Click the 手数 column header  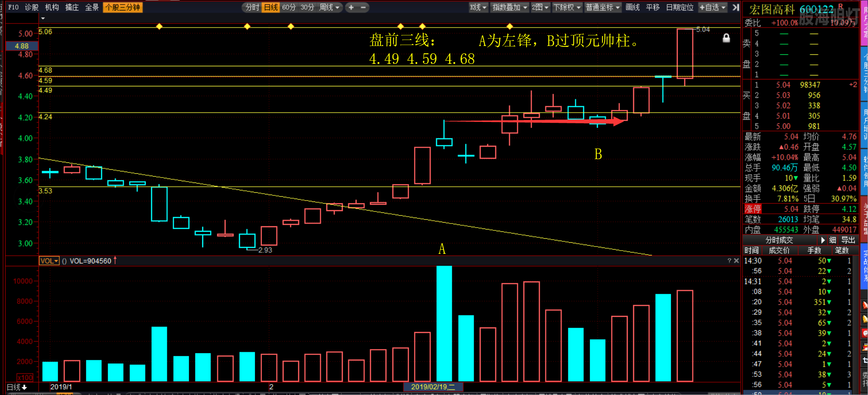coord(814,251)
